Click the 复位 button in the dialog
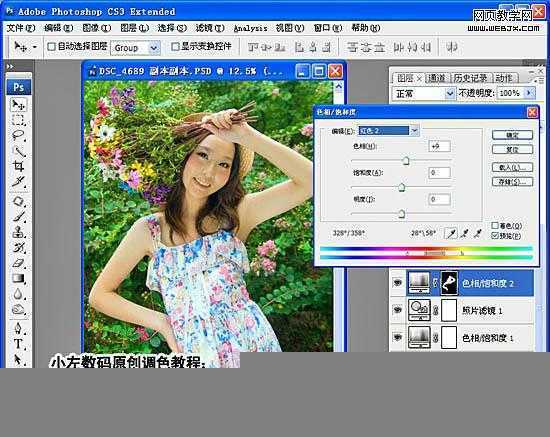Image resolution: width=550 pixels, height=437 pixels. tap(512, 150)
